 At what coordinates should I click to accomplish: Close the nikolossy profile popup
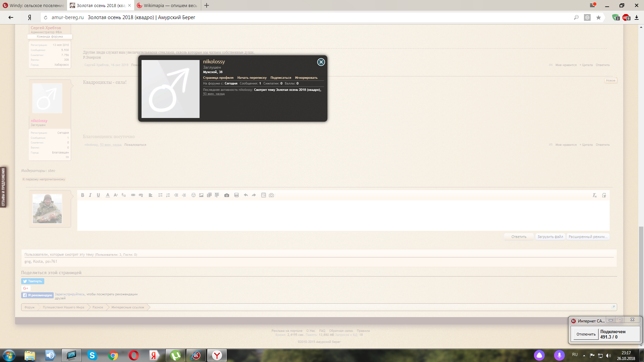[x=321, y=62]
